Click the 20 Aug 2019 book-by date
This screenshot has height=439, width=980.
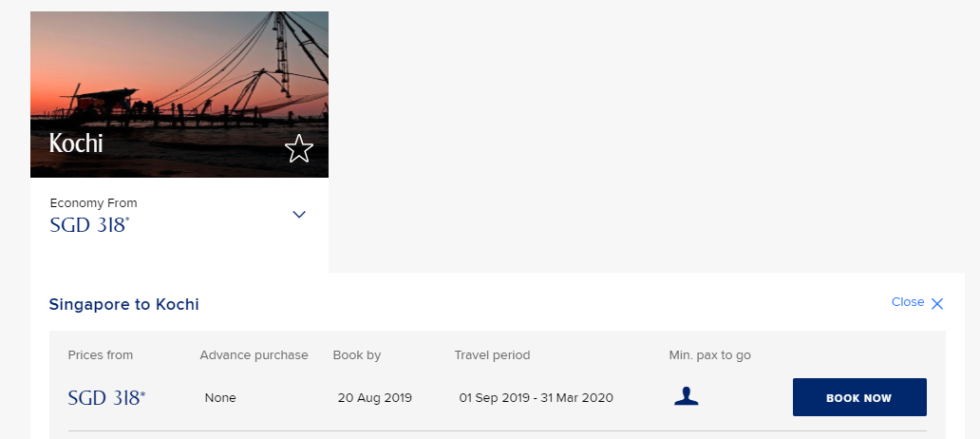point(375,398)
